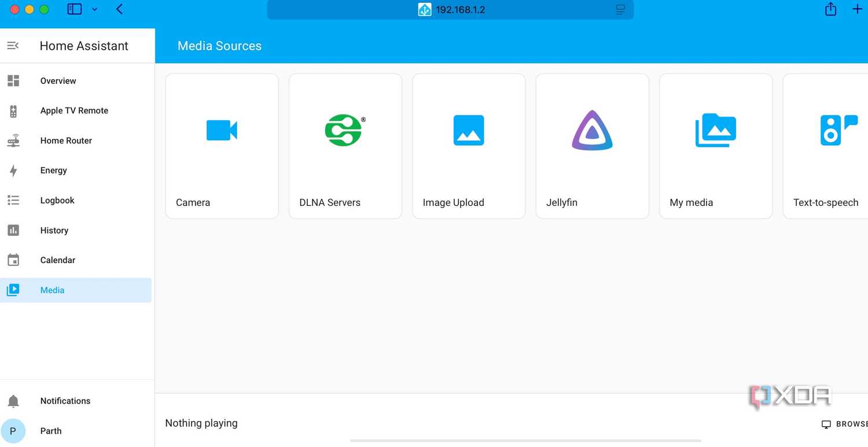The image size is (868, 447).
Task: Click the Logbook list icon
Action: pos(13,200)
